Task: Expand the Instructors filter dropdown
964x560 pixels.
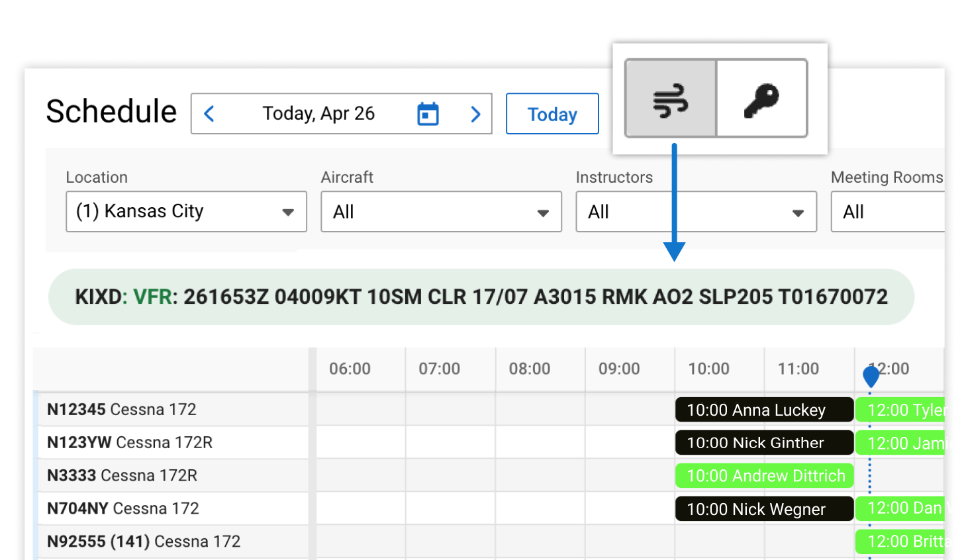Action: tap(696, 212)
